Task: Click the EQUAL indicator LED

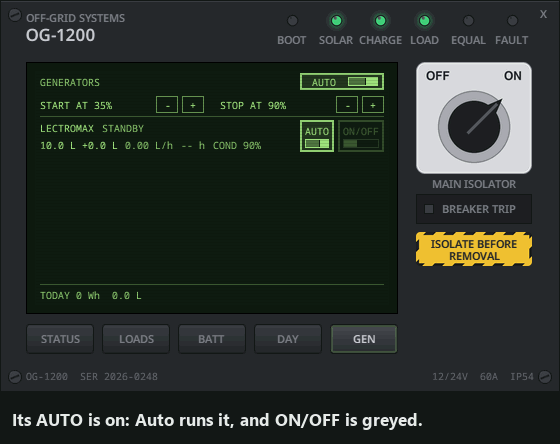Action: (468, 21)
